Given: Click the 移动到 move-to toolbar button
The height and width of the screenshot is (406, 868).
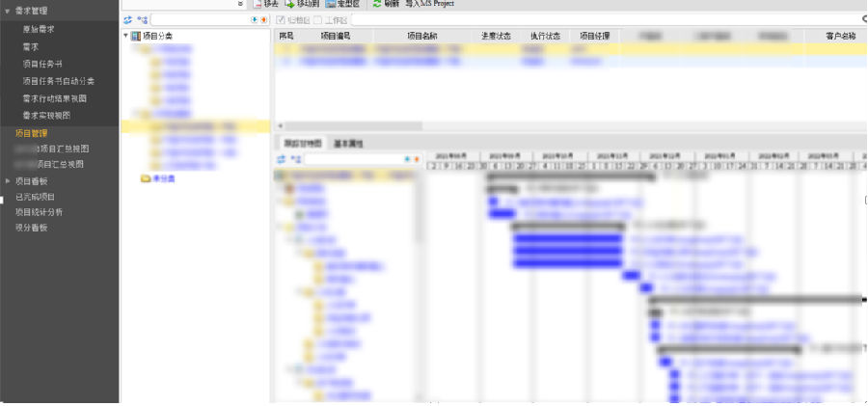Looking at the screenshot, I should tap(302, 3).
